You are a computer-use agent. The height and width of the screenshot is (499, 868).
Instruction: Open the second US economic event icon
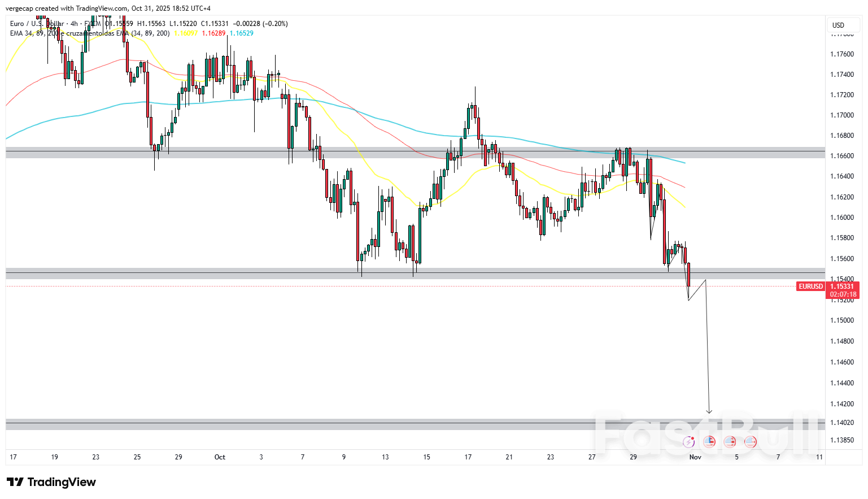pos(730,442)
